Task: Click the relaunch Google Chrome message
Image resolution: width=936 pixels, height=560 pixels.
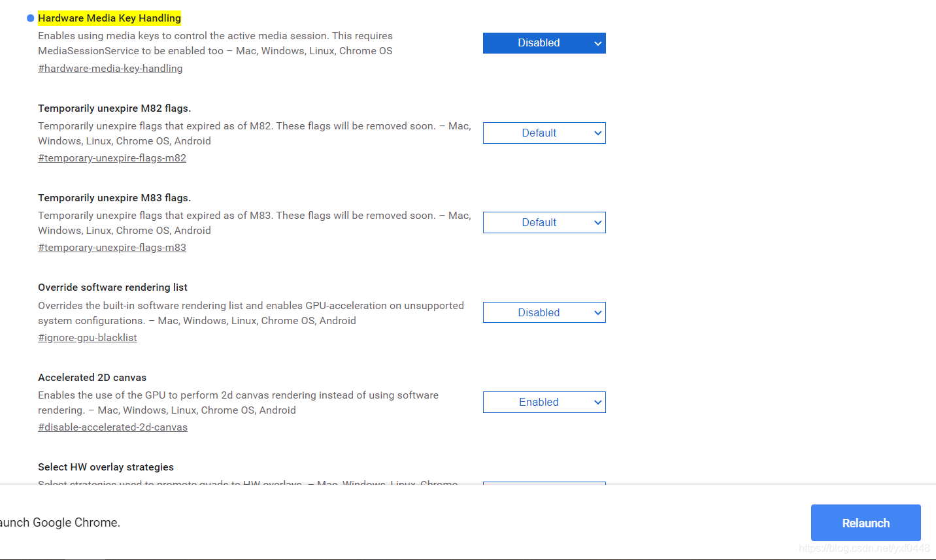Action: coord(60,523)
